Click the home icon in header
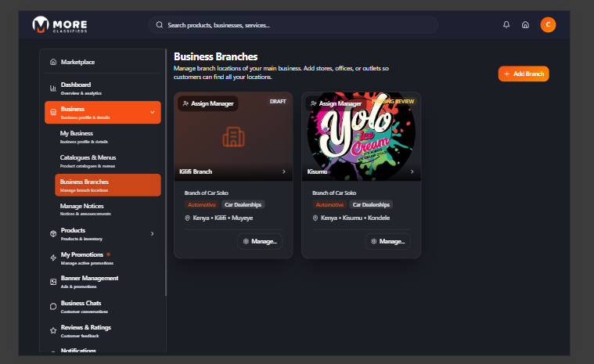This screenshot has width=594, height=364. click(525, 25)
